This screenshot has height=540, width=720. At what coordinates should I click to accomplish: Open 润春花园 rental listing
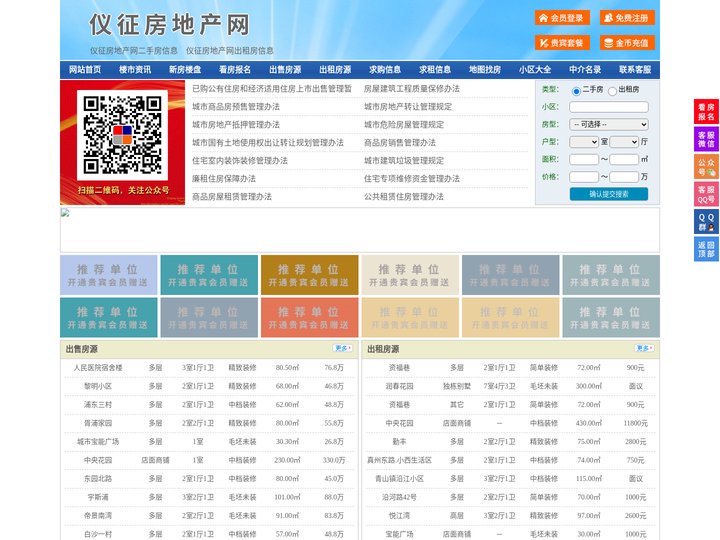point(399,386)
